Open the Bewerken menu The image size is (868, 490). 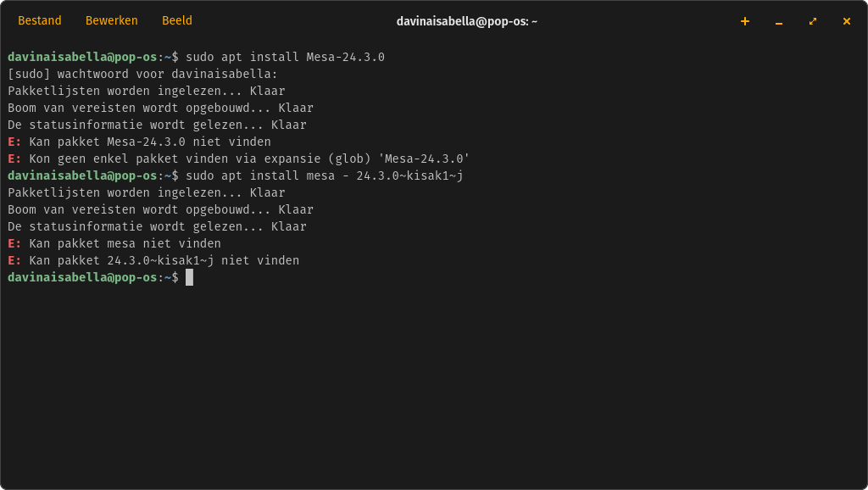pyautogui.click(x=111, y=20)
